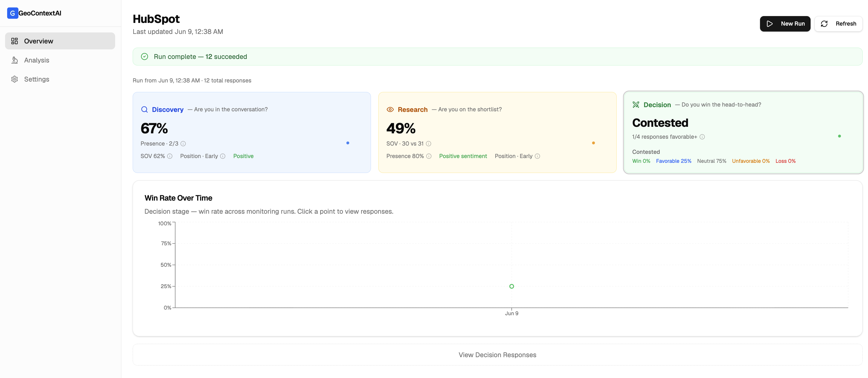The height and width of the screenshot is (378, 868).
Task: Select the Jun 9 point on win rate chart
Action: pos(512,287)
